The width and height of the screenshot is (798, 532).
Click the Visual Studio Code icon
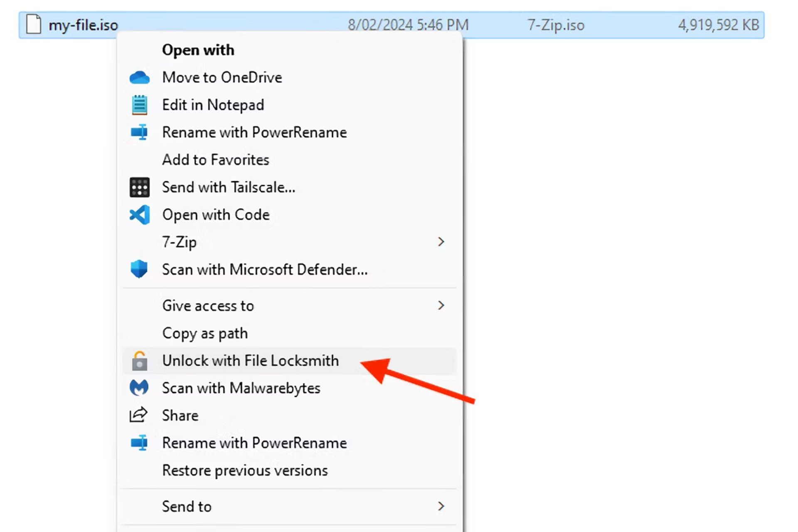point(139,215)
